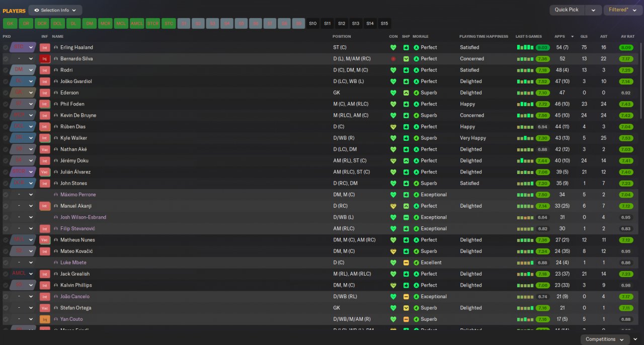This screenshot has width=644, height=345.
Task: Click the match sharpness icon for Ederson
Action: (x=406, y=93)
